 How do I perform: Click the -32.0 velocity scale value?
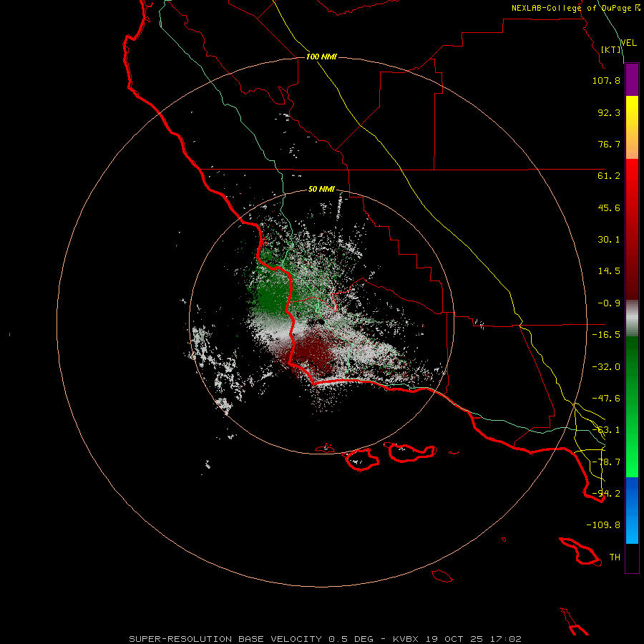(606, 367)
